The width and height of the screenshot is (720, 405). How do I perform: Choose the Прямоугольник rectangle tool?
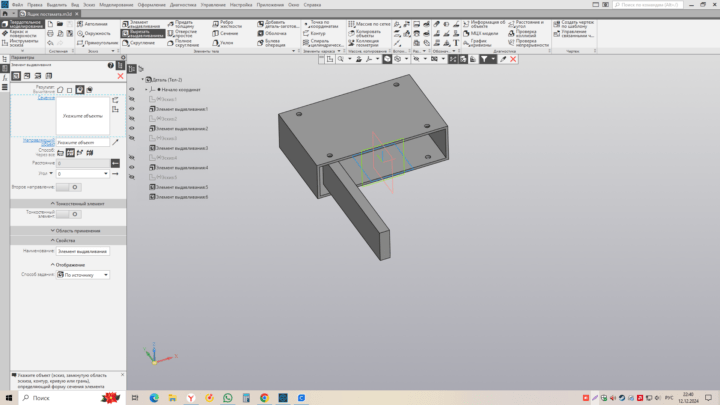tap(99, 43)
